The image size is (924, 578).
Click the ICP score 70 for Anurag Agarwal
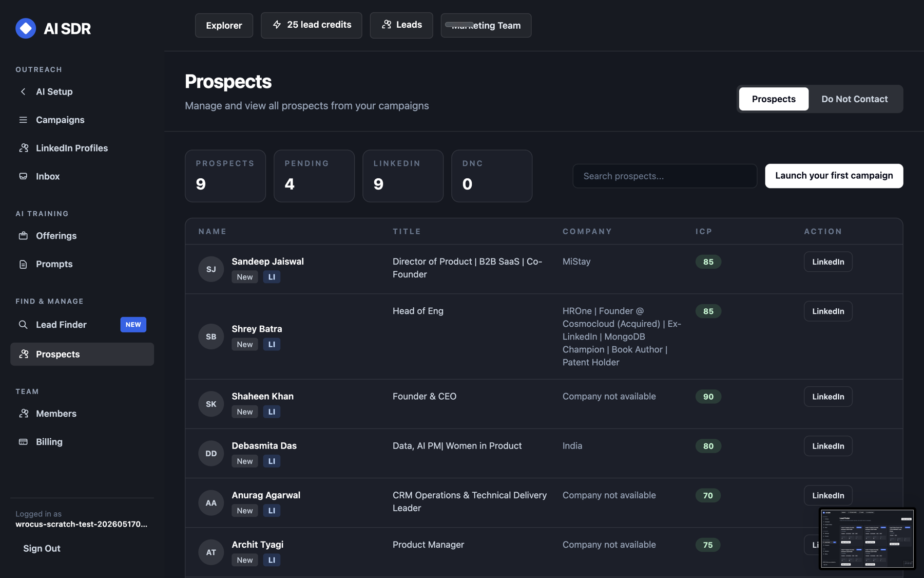coord(708,495)
